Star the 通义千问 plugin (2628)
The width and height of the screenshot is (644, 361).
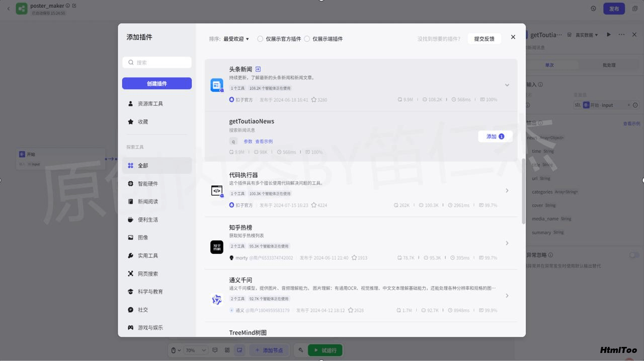[x=350, y=310]
